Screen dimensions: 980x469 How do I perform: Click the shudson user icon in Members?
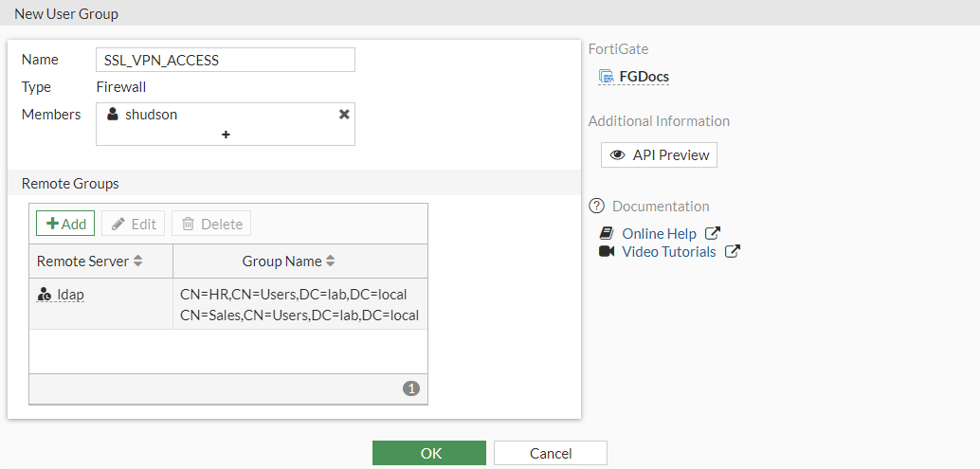tap(113, 115)
